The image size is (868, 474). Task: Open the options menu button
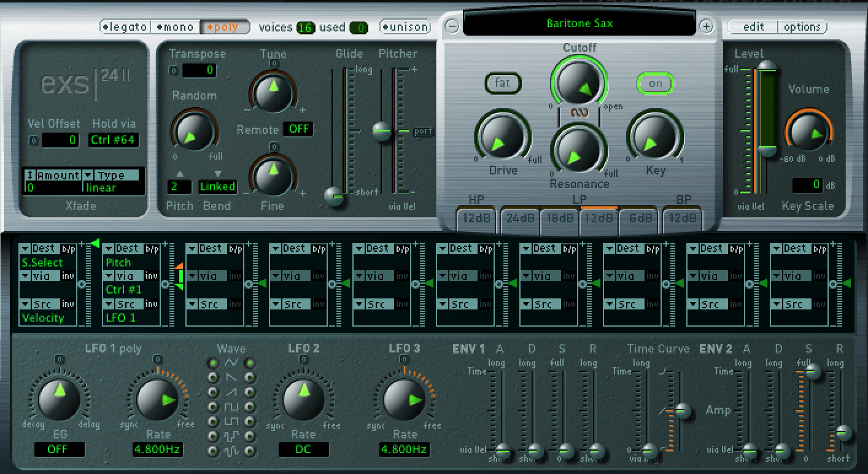(x=803, y=27)
